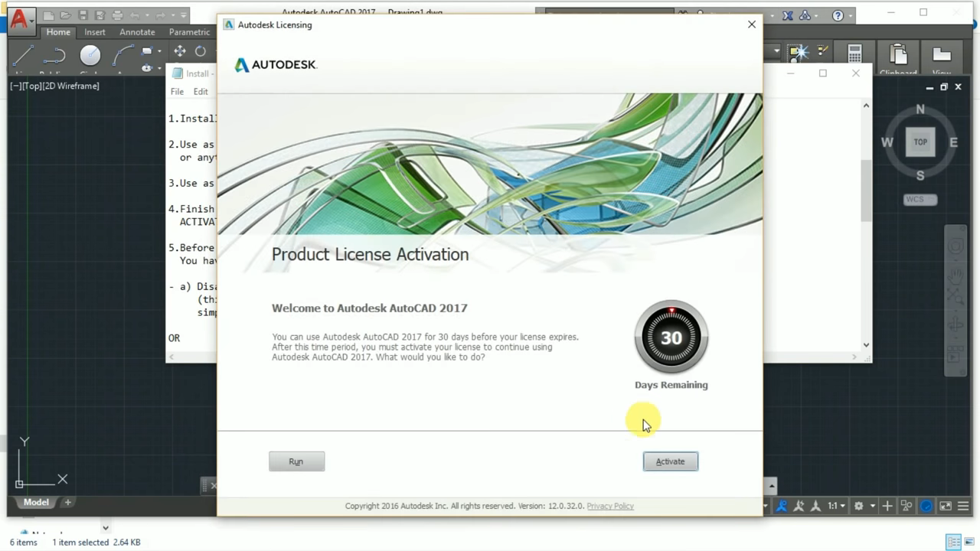The width and height of the screenshot is (980, 551).
Task: Open the Quick Calculator icon
Action: pos(854,54)
